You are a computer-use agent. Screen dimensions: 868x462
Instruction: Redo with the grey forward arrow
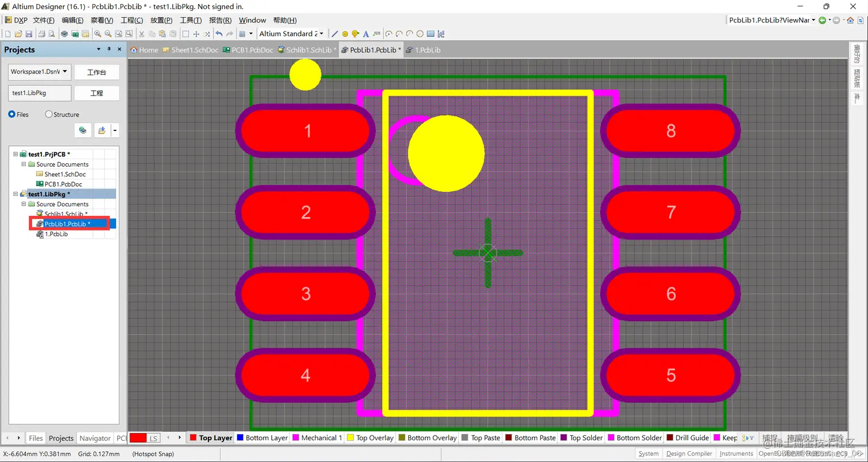click(230, 34)
